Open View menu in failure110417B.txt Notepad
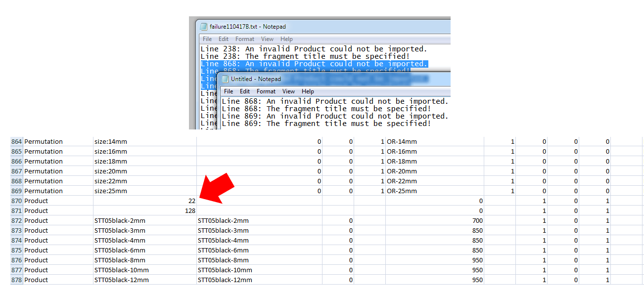The height and width of the screenshot is (293, 644). 267,39
